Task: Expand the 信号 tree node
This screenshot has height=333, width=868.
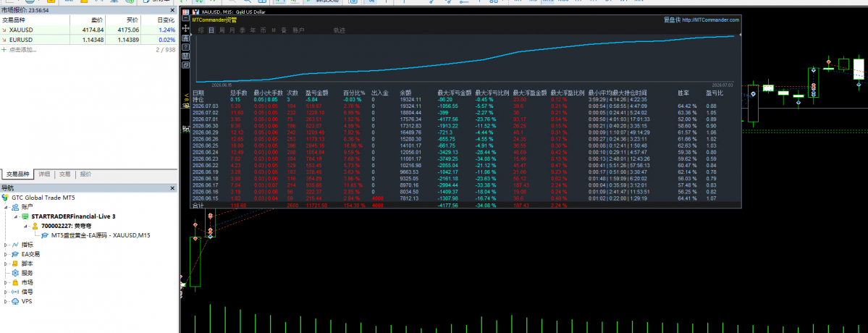Action: [x=7, y=292]
